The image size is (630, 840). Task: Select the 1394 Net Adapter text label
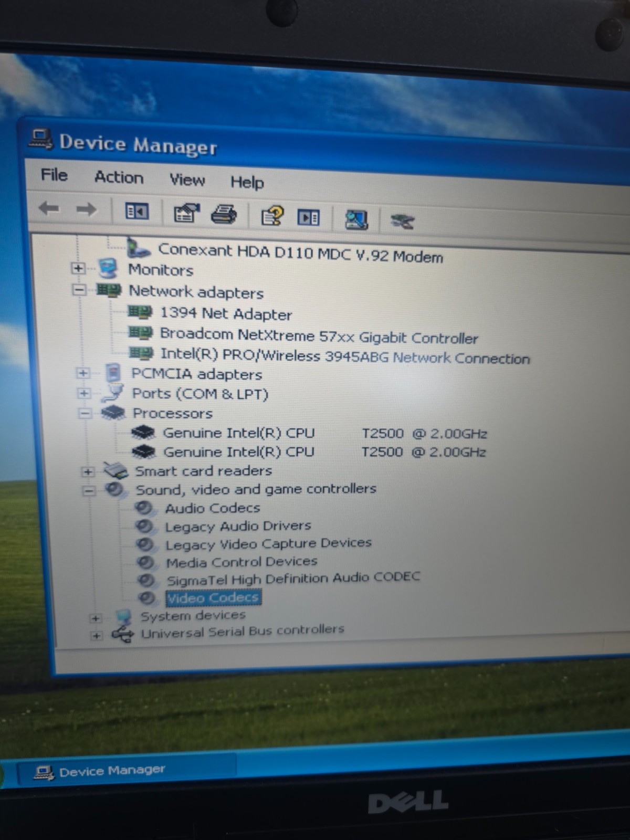click(x=226, y=313)
